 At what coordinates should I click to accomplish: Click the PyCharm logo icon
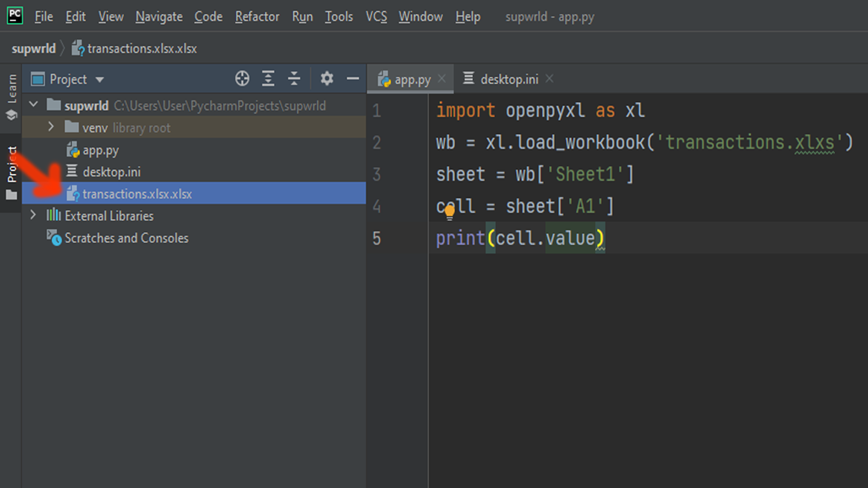tap(14, 16)
